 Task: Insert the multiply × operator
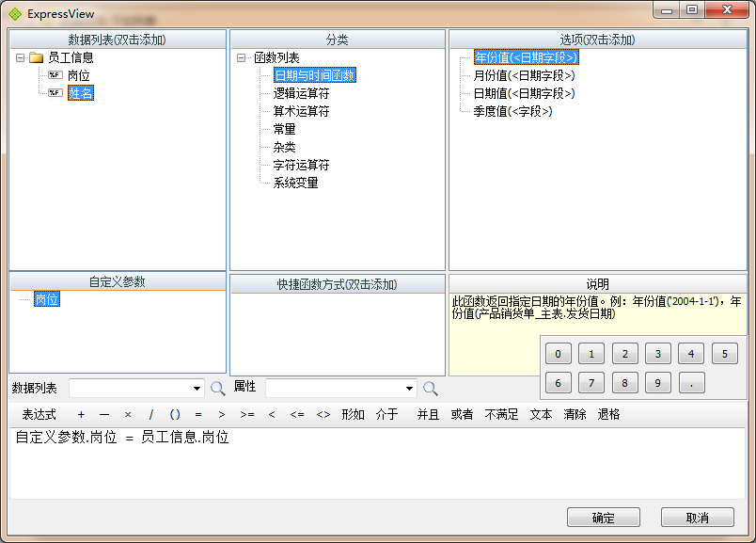tap(128, 414)
